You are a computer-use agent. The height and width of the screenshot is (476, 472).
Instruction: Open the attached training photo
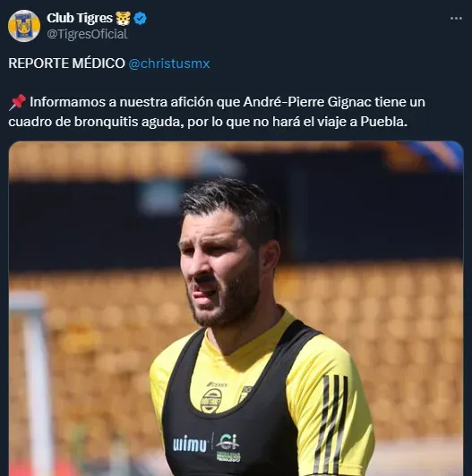236,309
